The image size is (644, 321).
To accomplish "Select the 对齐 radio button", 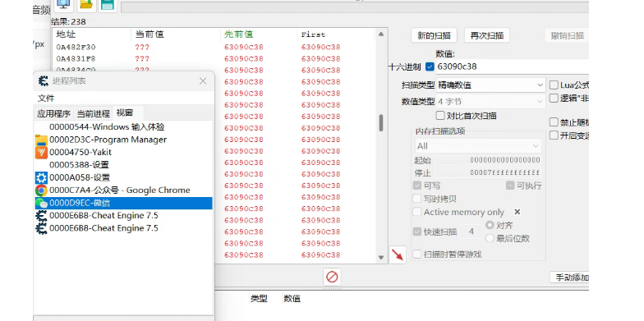I will 490,225.
